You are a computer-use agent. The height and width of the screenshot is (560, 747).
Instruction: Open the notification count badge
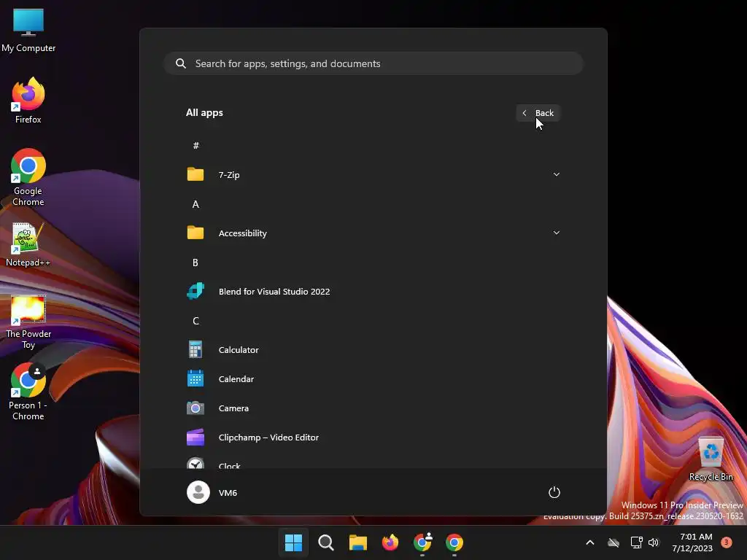pyautogui.click(x=727, y=542)
